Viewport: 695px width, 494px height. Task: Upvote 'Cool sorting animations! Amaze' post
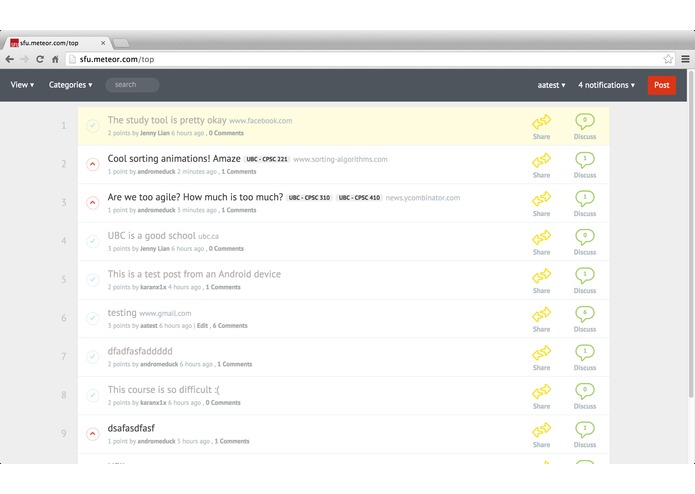coord(93,164)
